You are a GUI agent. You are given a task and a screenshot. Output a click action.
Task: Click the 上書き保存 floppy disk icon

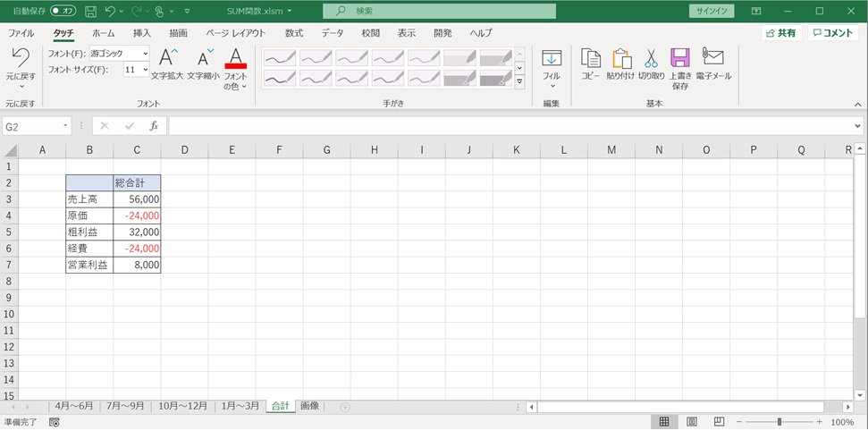[x=680, y=59]
